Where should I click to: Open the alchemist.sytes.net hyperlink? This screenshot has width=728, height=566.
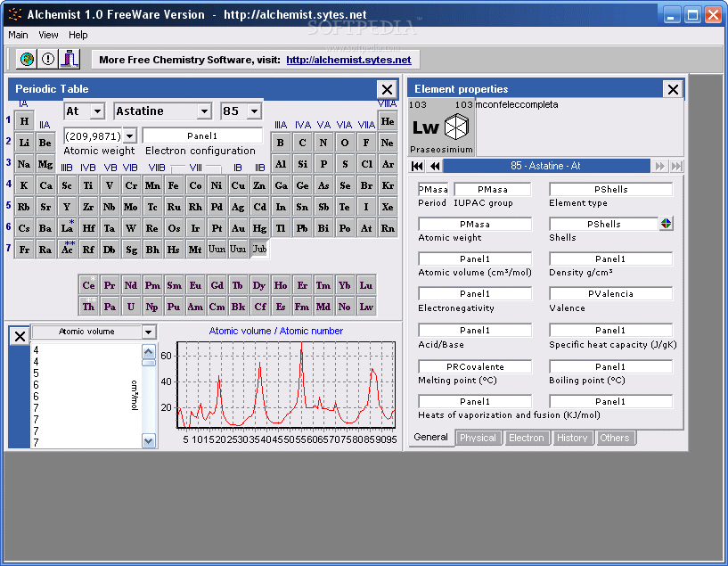click(348, 60)
